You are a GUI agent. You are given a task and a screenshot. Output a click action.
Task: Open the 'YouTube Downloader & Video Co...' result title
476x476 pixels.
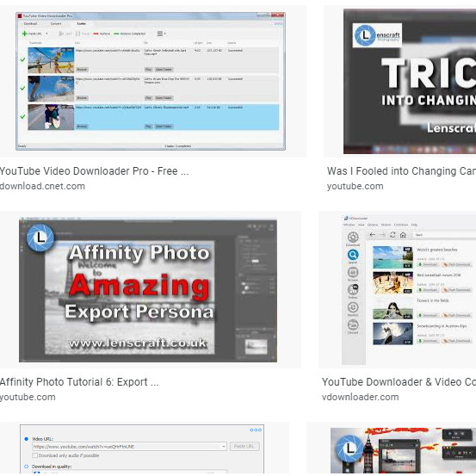(399, 382)
